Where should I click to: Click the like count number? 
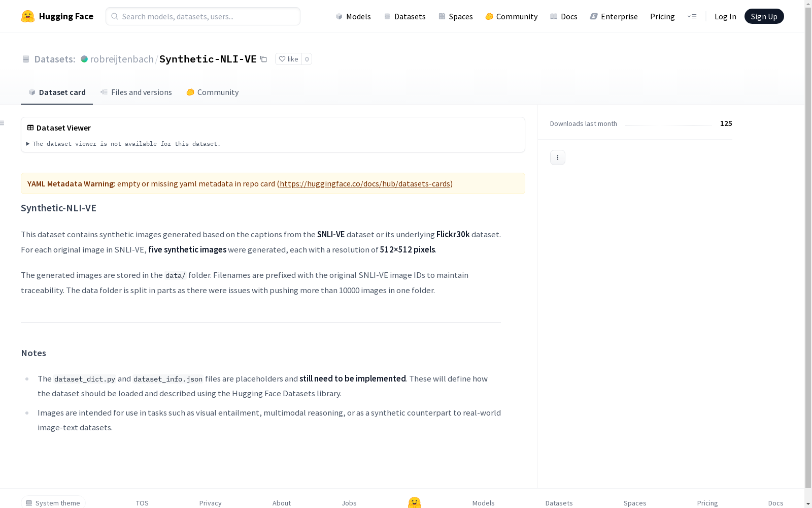click(x=307, y=59)
